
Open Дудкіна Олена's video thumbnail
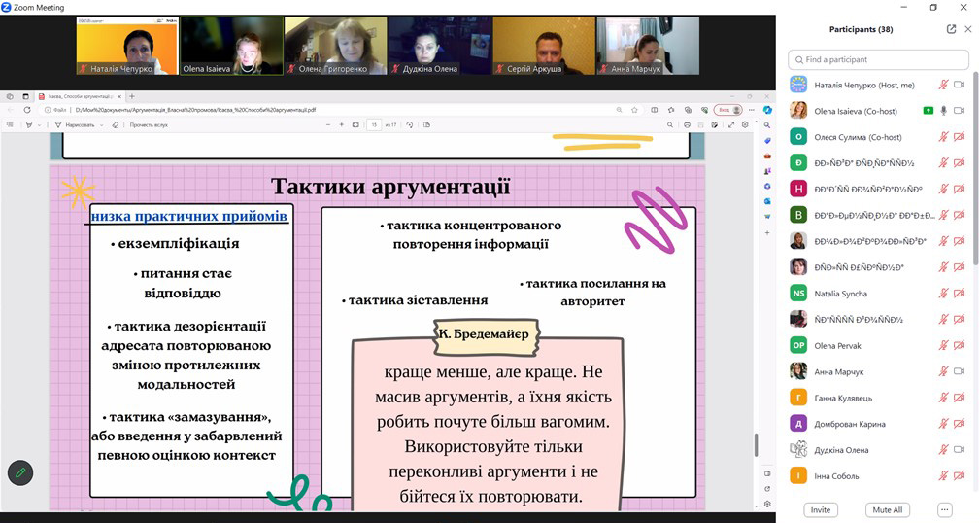coord(439,46)
